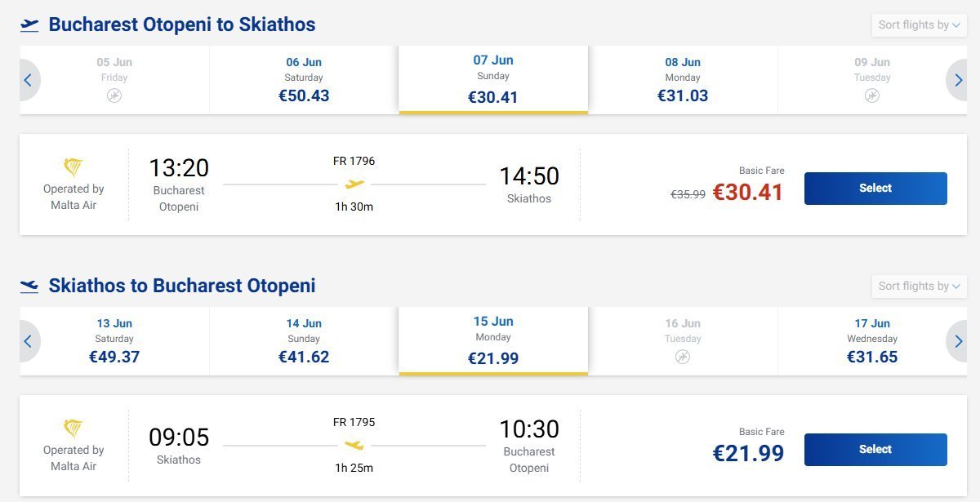Image resolution: width=980 pixels, height=502 pixels.
Task: Click the no-flight icon under 05 Jun
Action: tap(114, 96)
